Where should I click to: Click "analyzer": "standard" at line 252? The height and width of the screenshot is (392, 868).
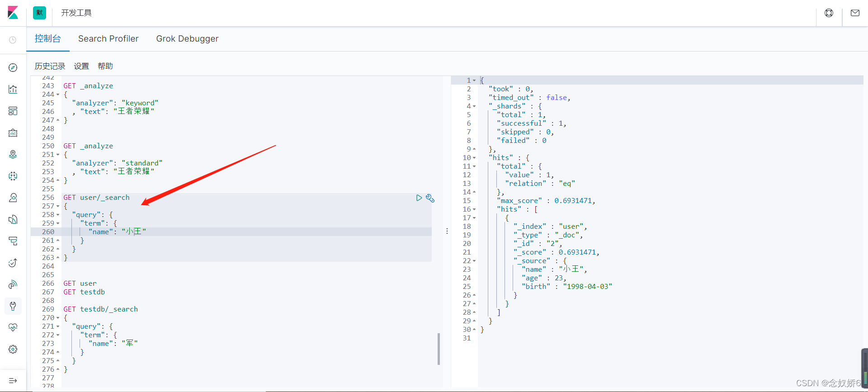coord(117,163)
